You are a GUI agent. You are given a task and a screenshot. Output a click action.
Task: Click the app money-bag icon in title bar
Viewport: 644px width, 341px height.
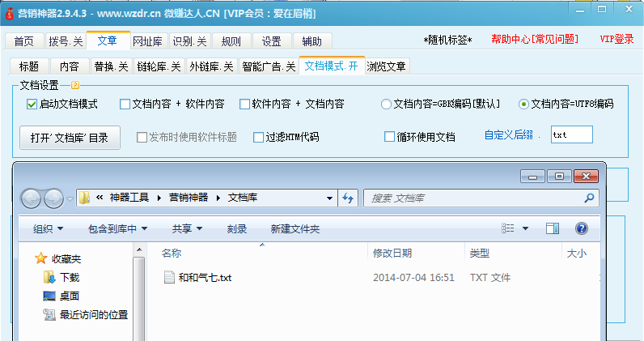(x=10, y=13)
